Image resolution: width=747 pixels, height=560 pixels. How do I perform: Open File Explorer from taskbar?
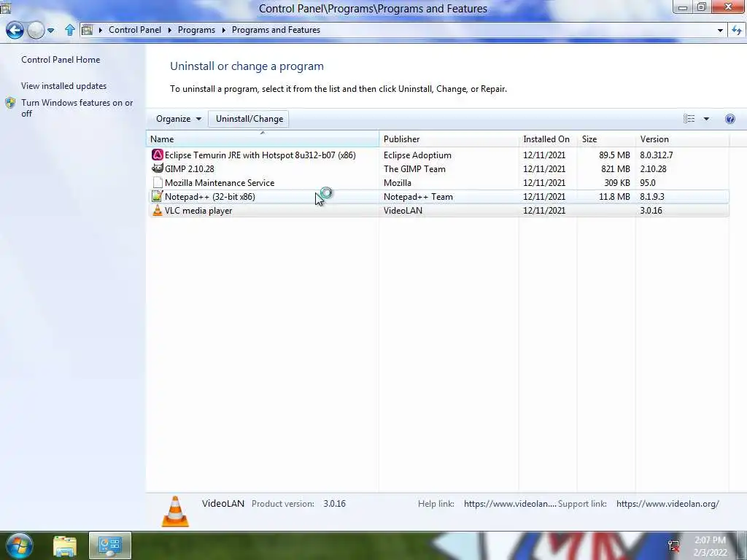tap(65, 546)
